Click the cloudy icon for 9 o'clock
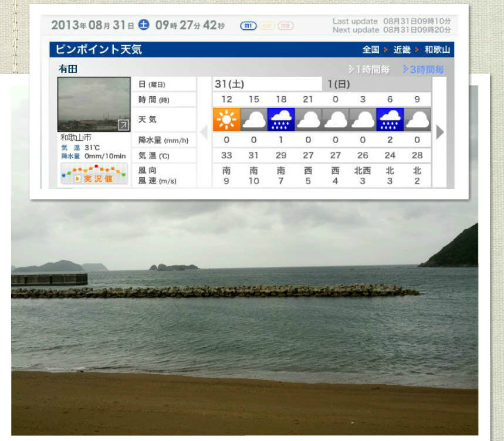 coord(417,120)
